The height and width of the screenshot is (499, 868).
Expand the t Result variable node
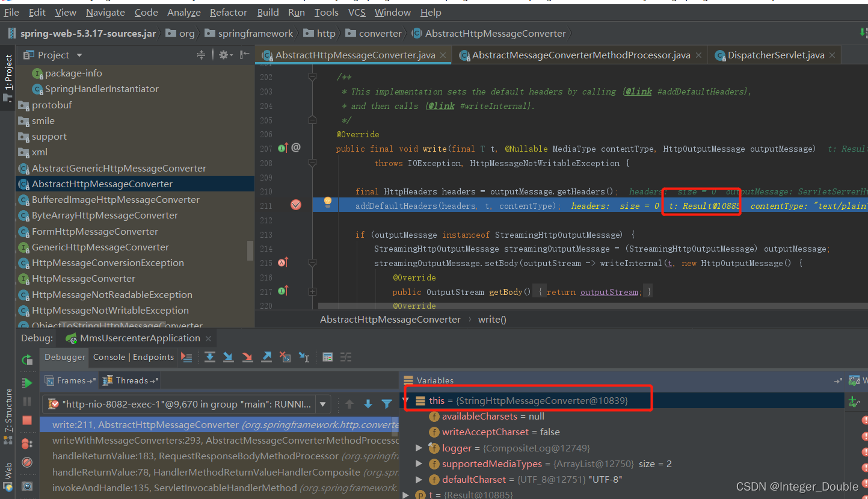tap(406, 495)
